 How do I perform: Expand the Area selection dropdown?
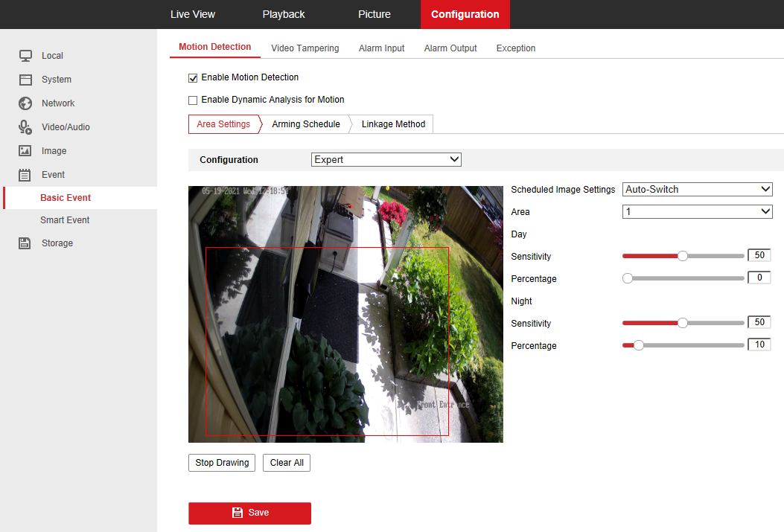pos(697,211)
